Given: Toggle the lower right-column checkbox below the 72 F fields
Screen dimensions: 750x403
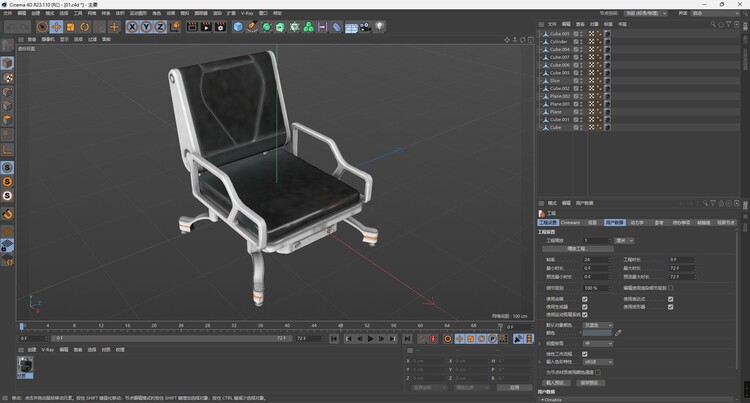Looking at the screenshot, I should click(x=671, y=307).
